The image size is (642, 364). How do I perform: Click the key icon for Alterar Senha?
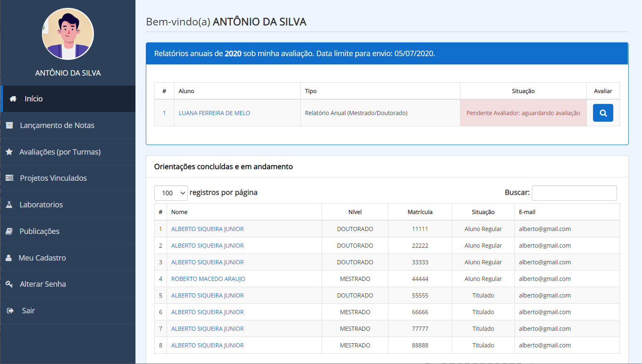[9, 284]
